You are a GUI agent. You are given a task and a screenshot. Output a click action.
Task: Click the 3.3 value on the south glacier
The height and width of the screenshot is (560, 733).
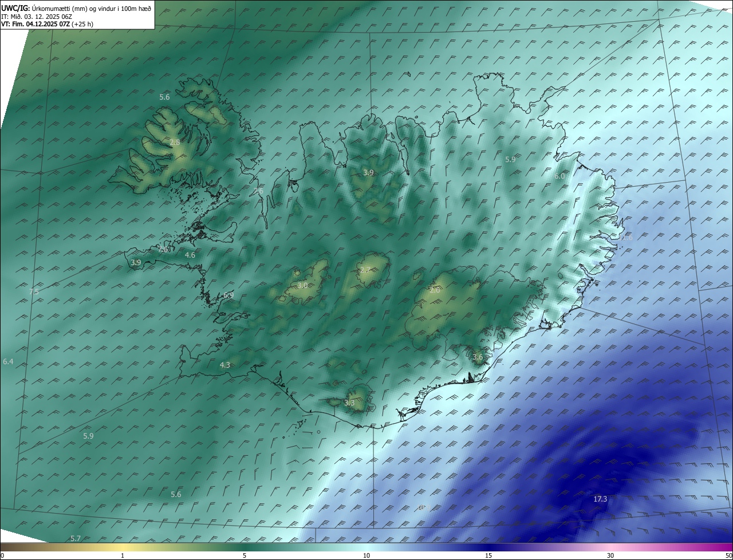pyautogui.click(x=349, y=403)
